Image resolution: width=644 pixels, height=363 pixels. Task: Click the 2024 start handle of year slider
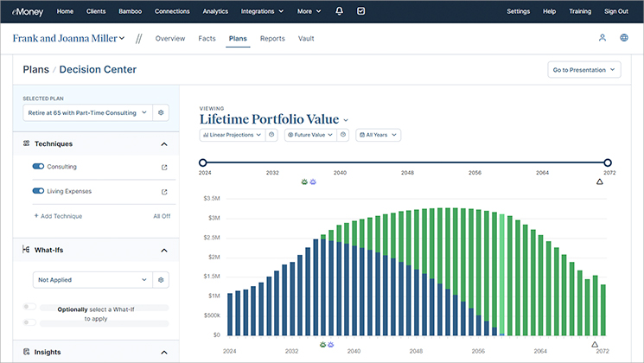(202, 162)
